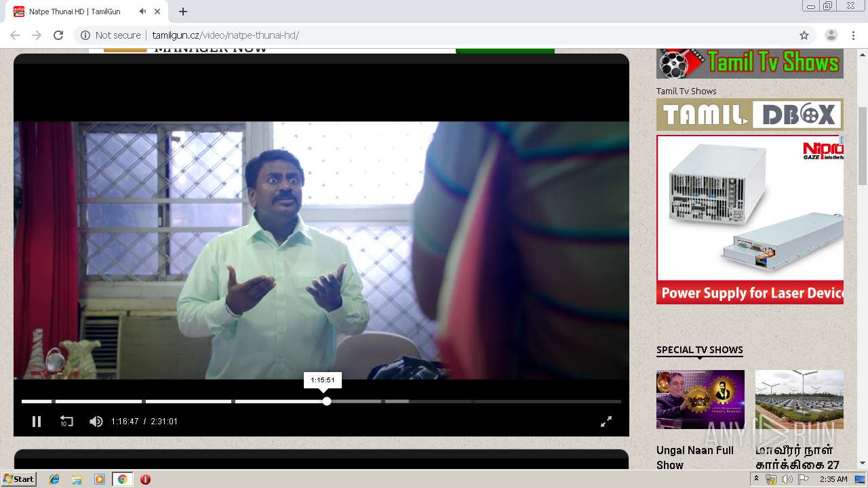View site information Not secure icon

pyautogui.click(x=85, y=35)
